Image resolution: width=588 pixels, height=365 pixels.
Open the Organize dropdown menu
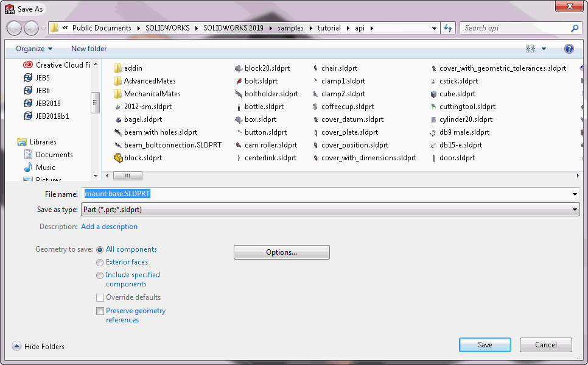coord(34,49)
